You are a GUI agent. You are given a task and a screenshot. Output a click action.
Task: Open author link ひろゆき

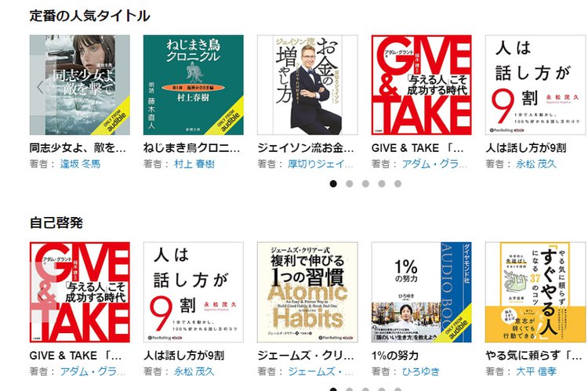click(421, 371)
